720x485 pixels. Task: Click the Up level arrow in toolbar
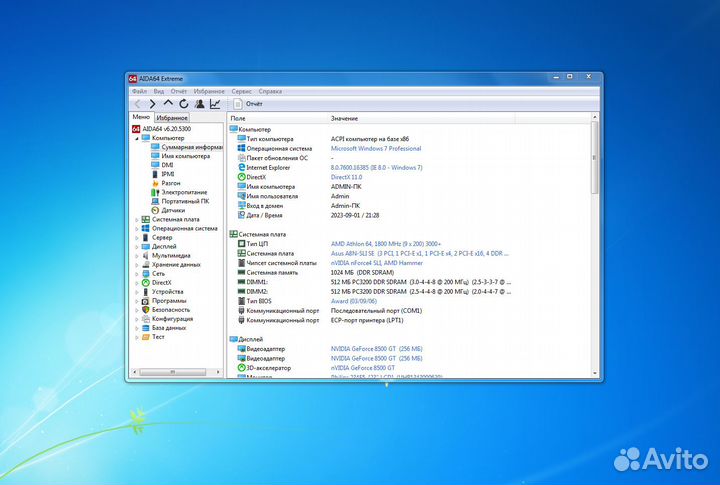[168, 103]
